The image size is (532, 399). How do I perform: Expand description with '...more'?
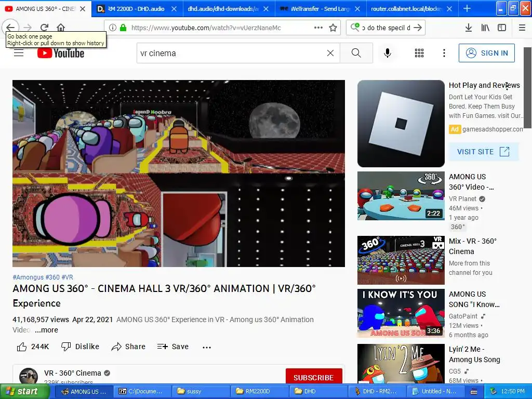click(x=46, y=330)
